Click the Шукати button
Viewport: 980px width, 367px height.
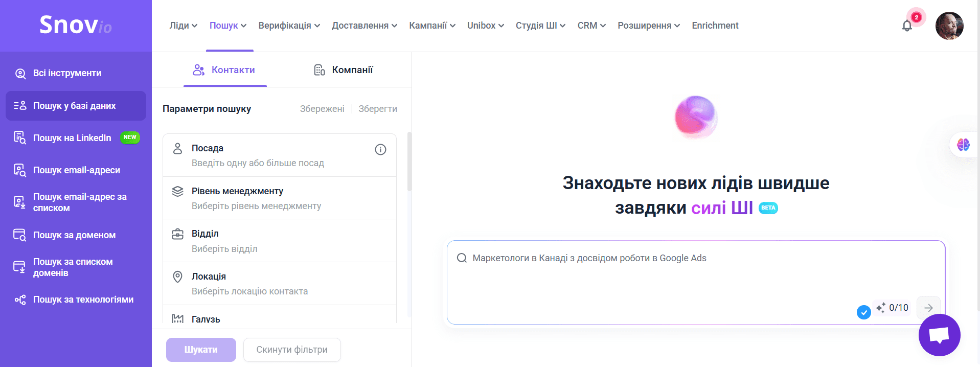(x=201, y=350)
